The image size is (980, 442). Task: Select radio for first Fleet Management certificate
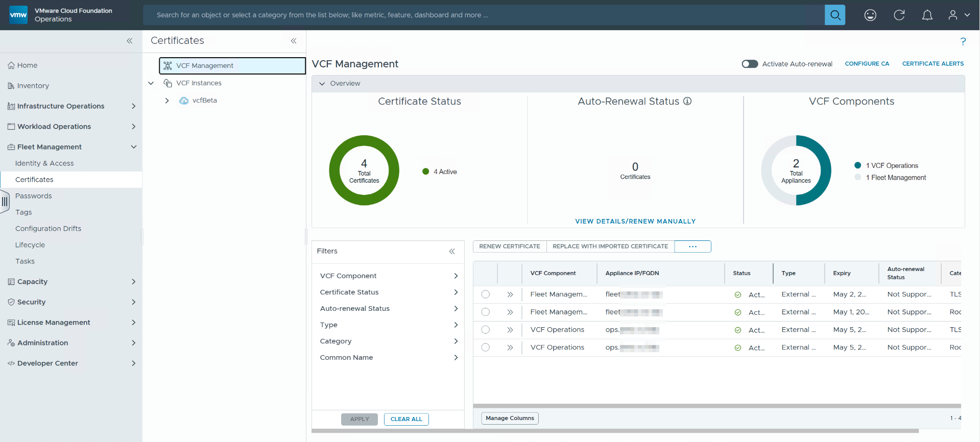point(486,294)
